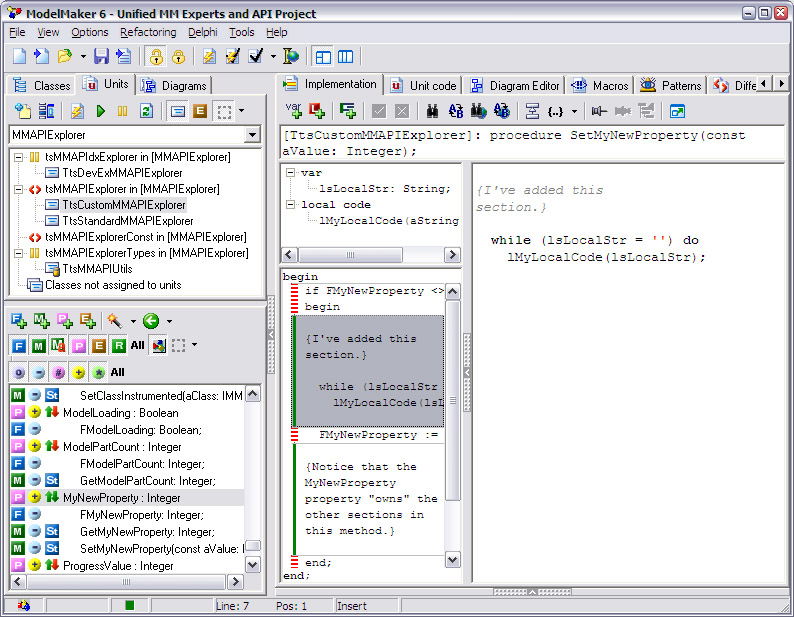Click the Save model floppy disk icon
Viewport: 794px width, 617px height.
[x=101, y=56]
